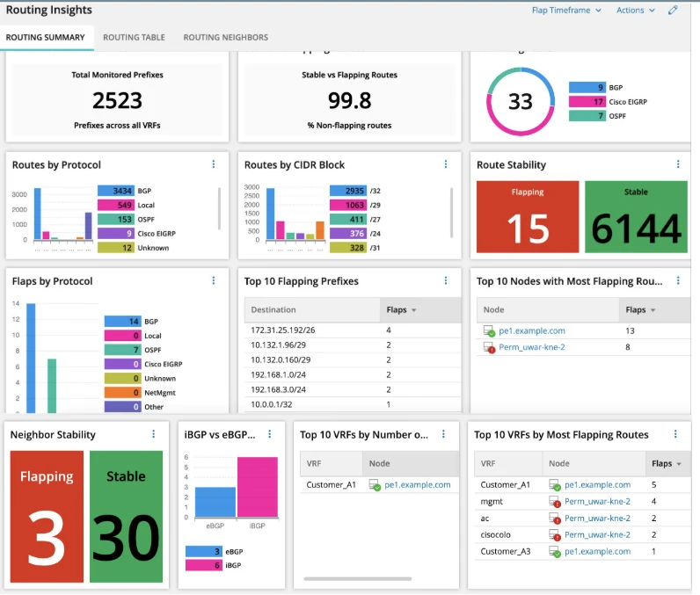Click the 33 donut chart

(x=521, y=102)
